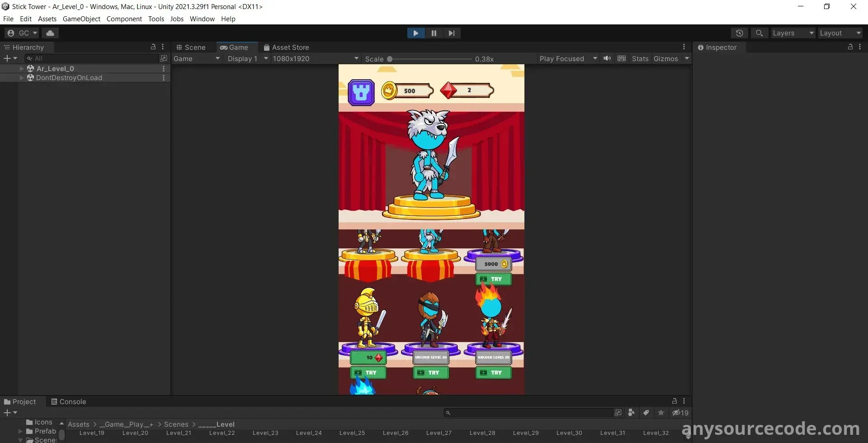Toggle the play mode button
Viewport: 868px width, 443px height.
415,33
